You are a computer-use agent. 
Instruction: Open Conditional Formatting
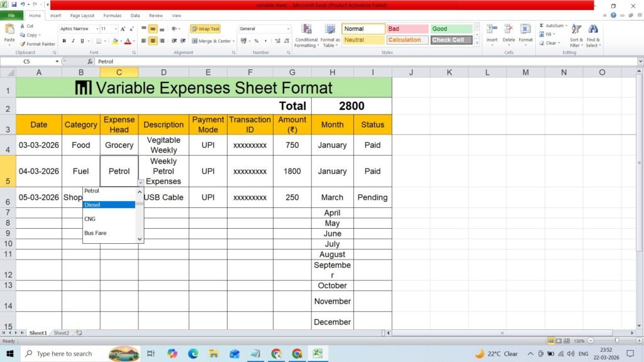coord(306,36)
